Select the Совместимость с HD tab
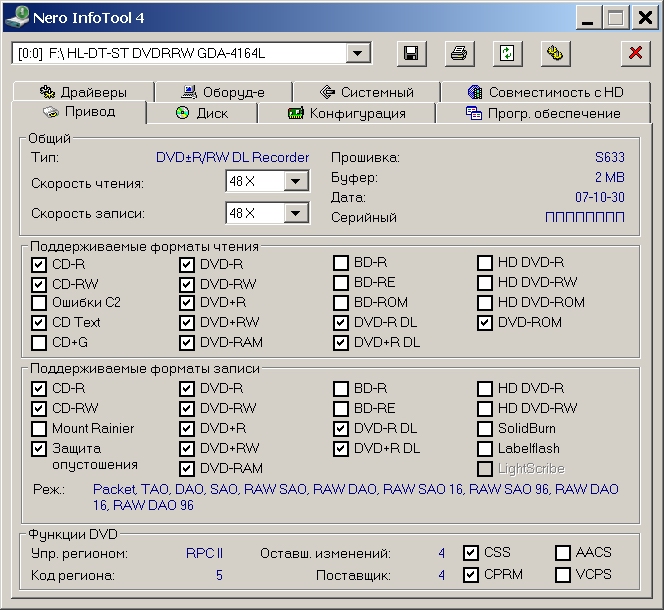This screenshot has width=664, height=610. pos(545,92)
